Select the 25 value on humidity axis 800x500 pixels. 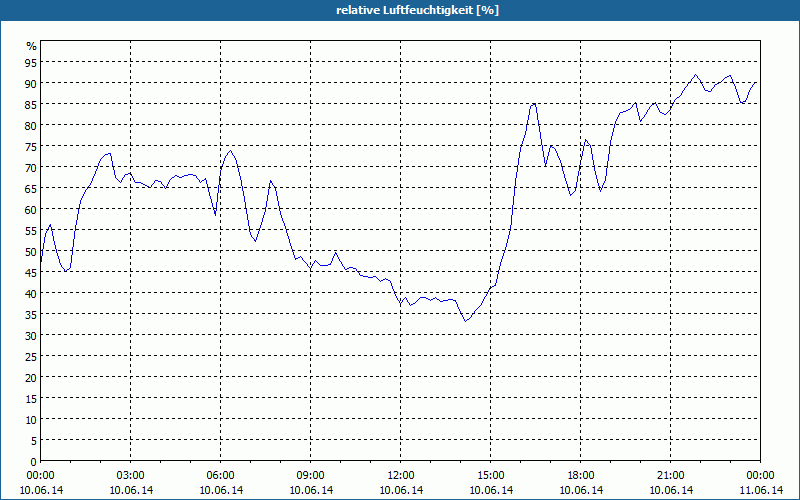click(32, 357)
